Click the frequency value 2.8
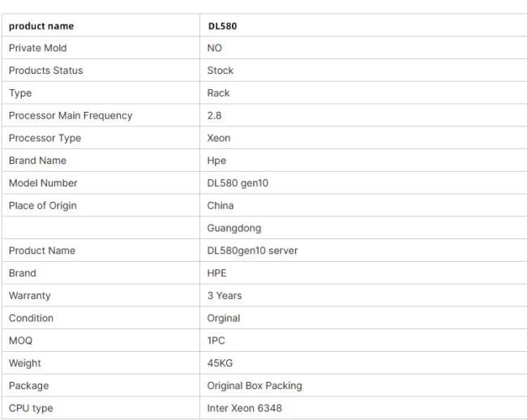This screenshot has width=527, height=420. coord(215,116)
